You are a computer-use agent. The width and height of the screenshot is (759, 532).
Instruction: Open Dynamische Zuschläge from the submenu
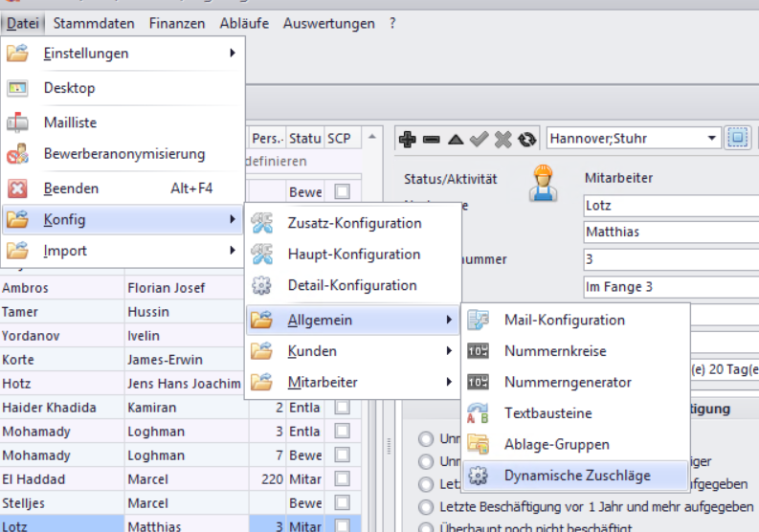[x=576, y=476]
